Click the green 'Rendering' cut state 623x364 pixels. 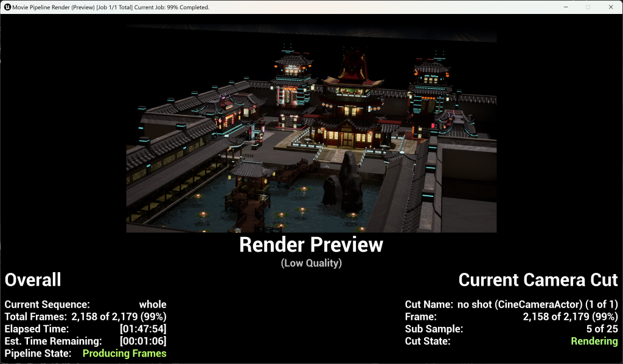pos(594,342)
